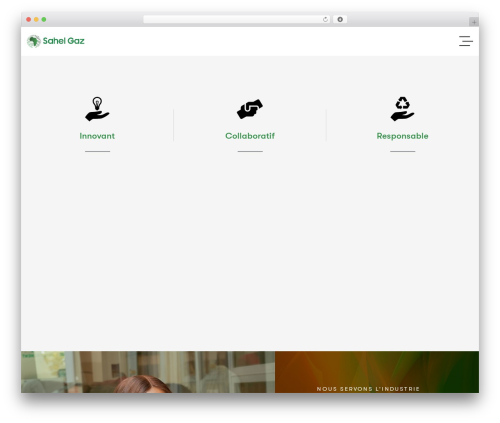
Task: Click the recycle-in-hand Responsable icon
Action: click(402, 109)
